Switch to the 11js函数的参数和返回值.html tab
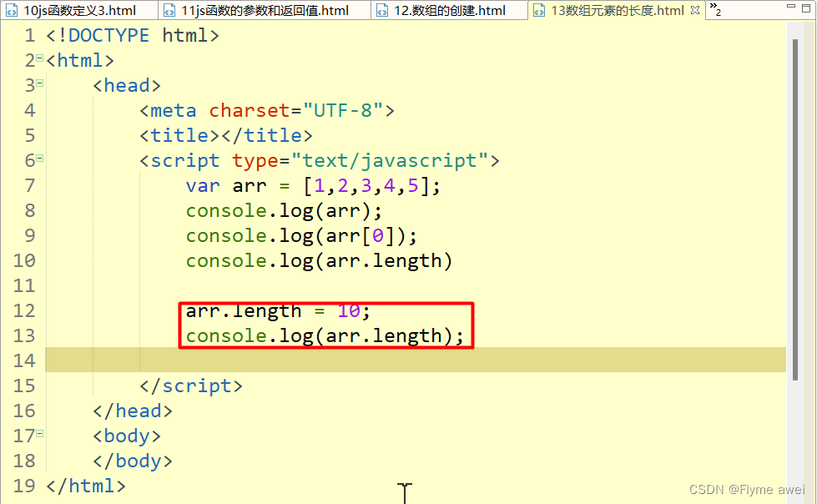The image size is (817, 504). (265, 10)
